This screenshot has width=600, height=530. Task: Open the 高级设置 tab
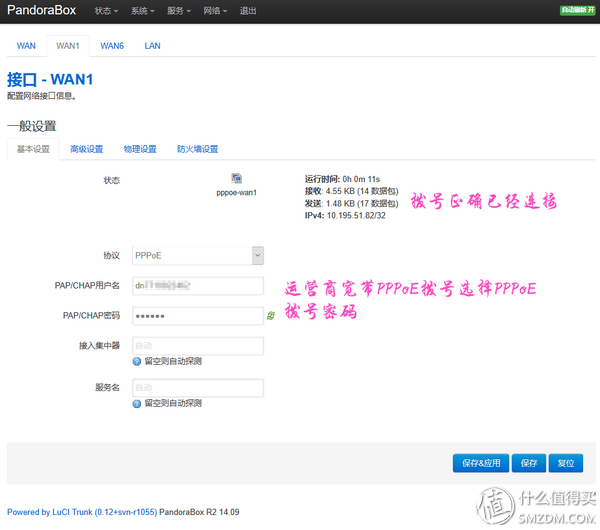[x=86, y=149]
